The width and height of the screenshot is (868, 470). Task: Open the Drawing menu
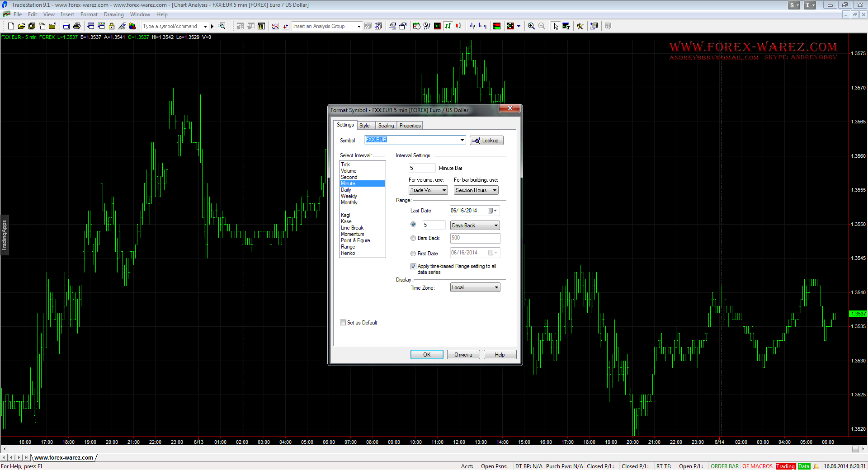(113, 14)
